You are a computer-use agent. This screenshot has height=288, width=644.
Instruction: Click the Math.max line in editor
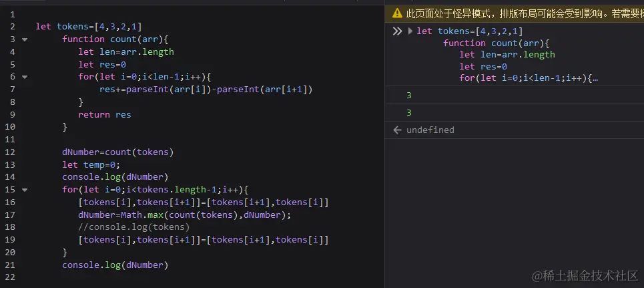pyautogui.click(x=185, y=215)
